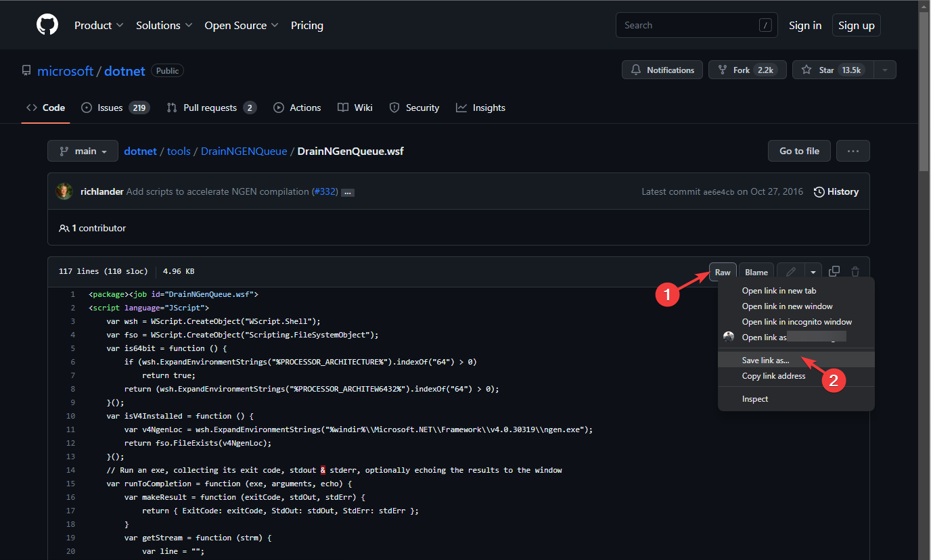Expand the commit message ellipsis
The image size is (931, 560).
coord(348,193)
